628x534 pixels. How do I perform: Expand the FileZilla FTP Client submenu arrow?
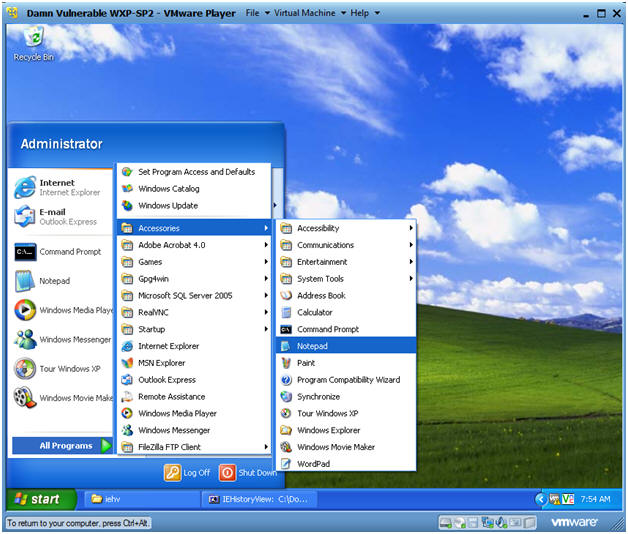[x=266, y=447]
